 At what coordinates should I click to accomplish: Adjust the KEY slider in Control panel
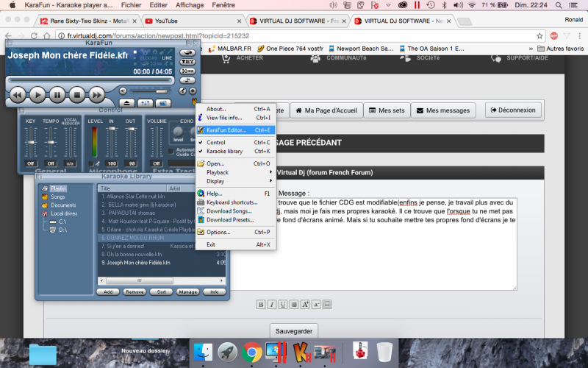coord(31,142)
